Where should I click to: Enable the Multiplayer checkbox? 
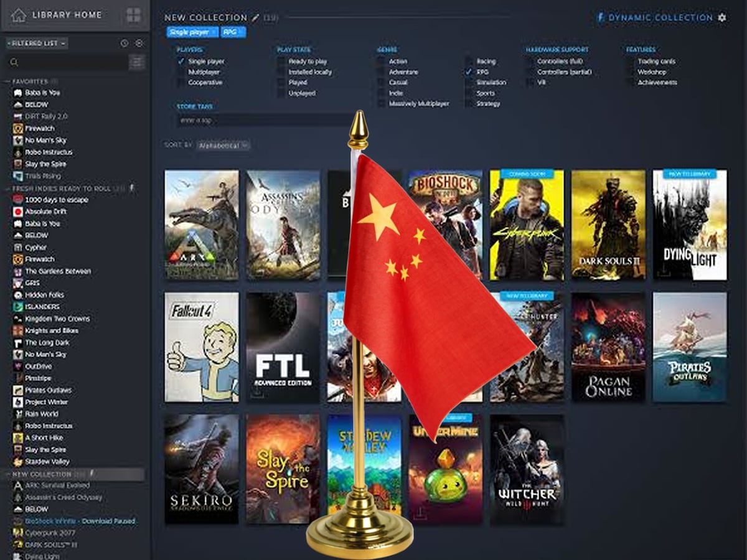click(x=181, y=72)
